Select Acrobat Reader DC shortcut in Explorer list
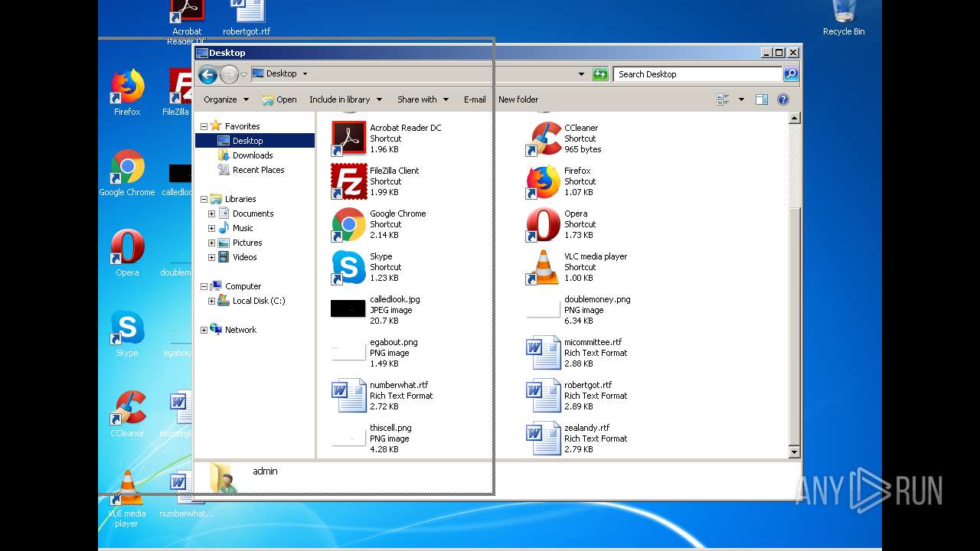The width and height of the screenshot is (980, 551). 349,138
